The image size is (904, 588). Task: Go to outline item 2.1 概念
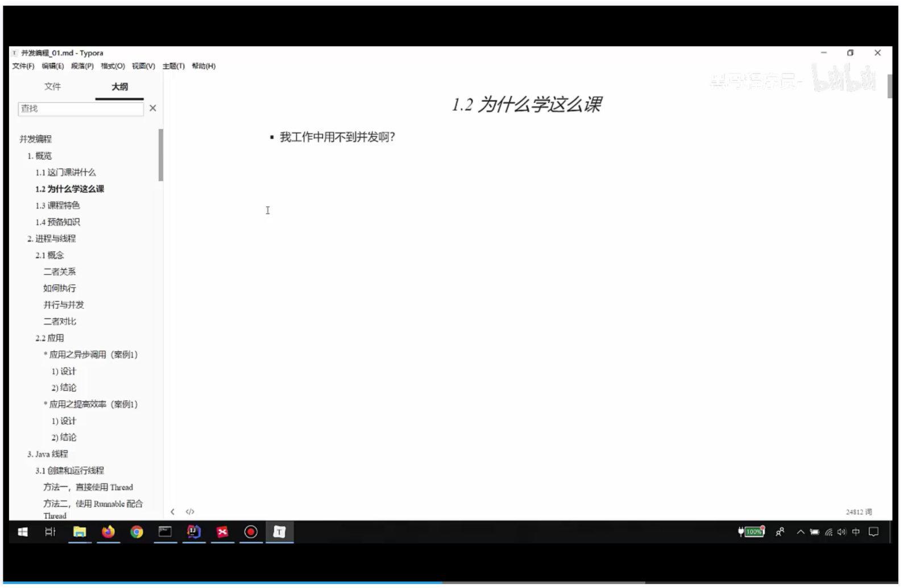coord(50,256)
